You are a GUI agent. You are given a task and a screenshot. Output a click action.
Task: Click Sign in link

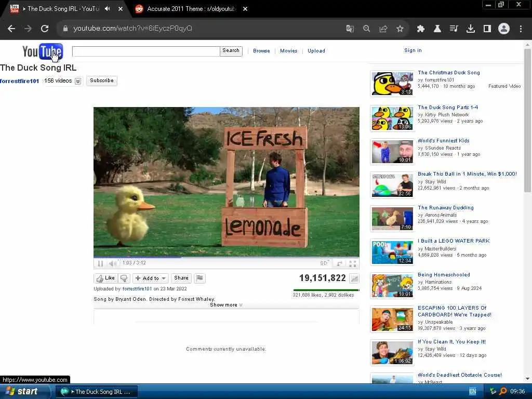click(x=413, y=50)
